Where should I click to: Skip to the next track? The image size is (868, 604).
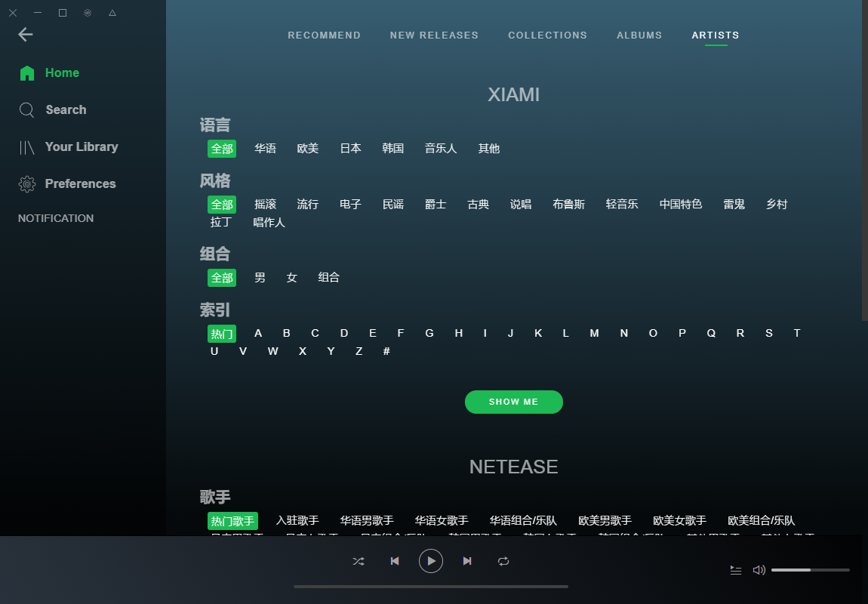(467, 562)
